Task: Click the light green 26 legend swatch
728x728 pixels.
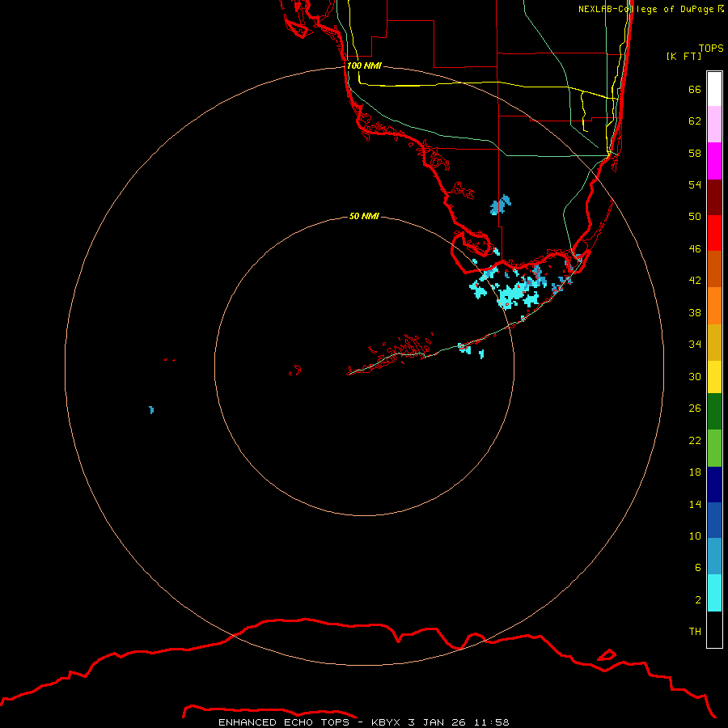Action: click(x=714, y=448)
